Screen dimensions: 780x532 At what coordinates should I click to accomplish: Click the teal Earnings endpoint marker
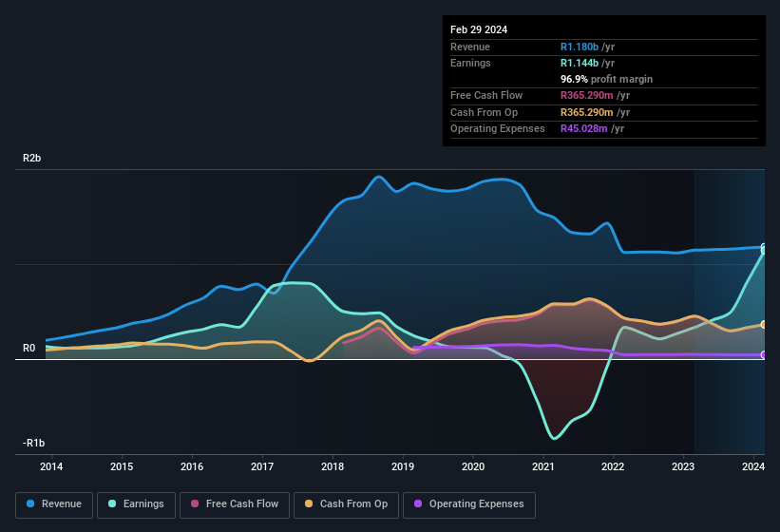click(x=764, y=251)
